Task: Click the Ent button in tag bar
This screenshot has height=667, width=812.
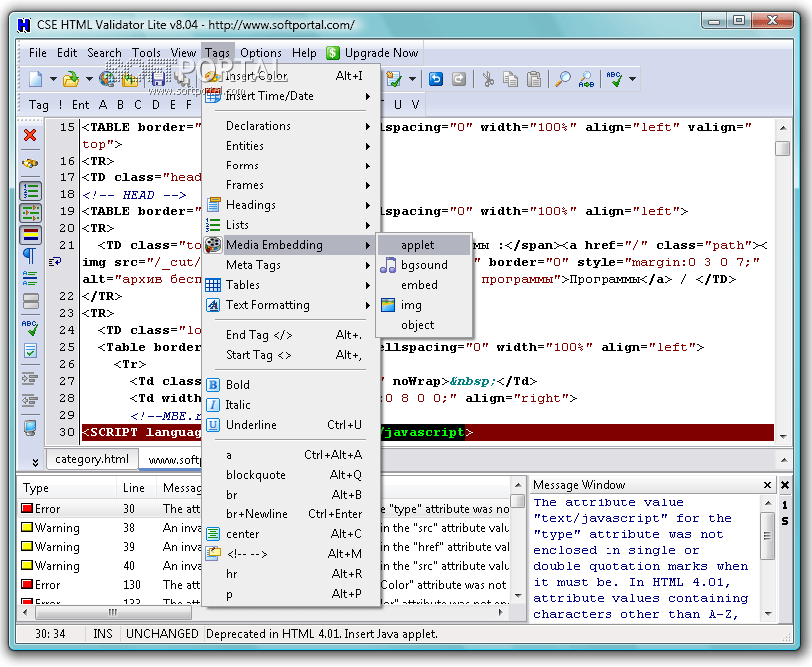Action: click(80, 105)
